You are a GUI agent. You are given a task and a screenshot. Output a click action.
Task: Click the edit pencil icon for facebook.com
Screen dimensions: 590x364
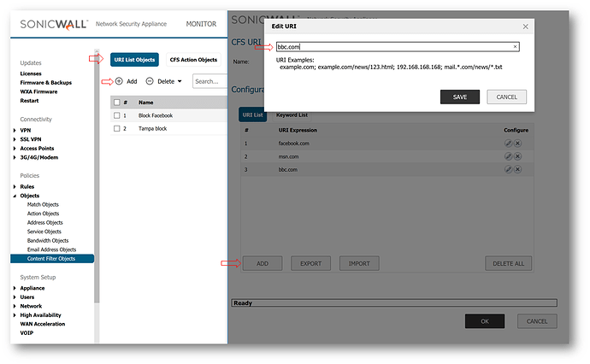pyautogui.click(x=508, y=144)
